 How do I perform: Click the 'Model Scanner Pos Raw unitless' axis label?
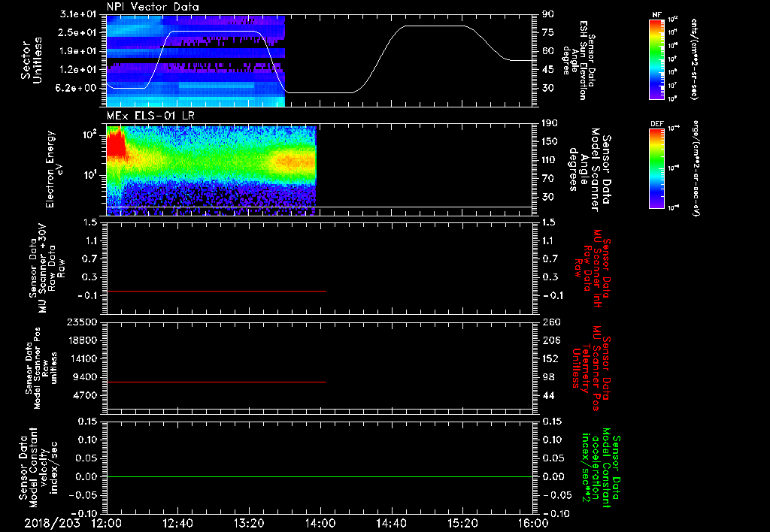41,368
